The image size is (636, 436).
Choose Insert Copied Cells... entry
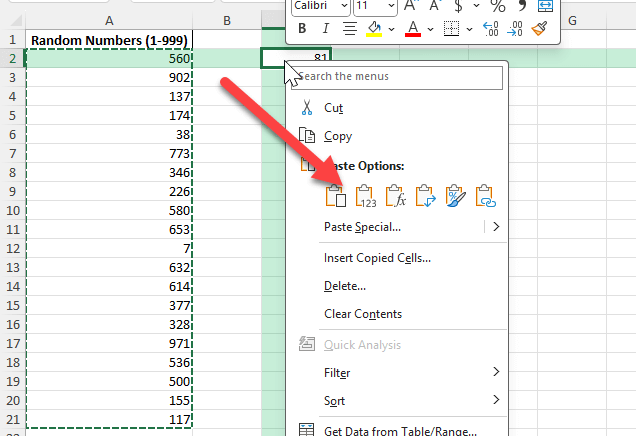tap(377, 258)
